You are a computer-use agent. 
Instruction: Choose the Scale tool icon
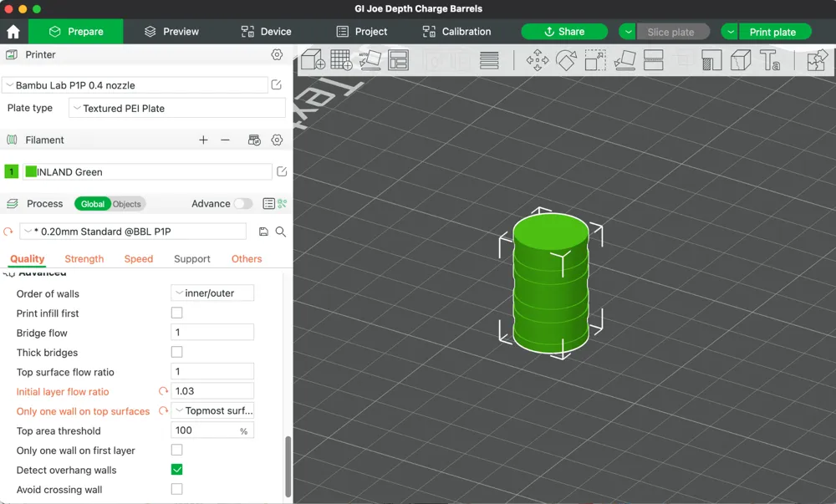(595, 60)
